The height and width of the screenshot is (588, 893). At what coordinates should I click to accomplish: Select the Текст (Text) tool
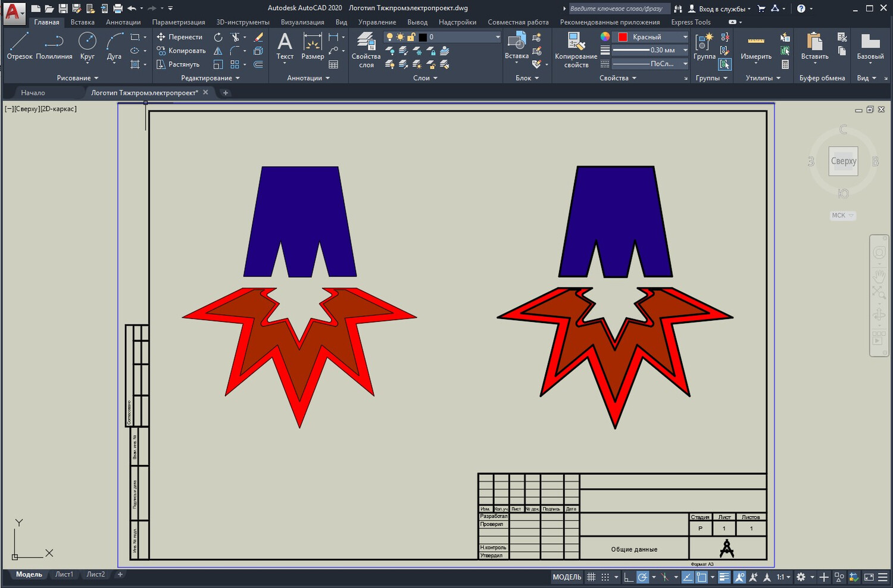click(x=285, y=46)
